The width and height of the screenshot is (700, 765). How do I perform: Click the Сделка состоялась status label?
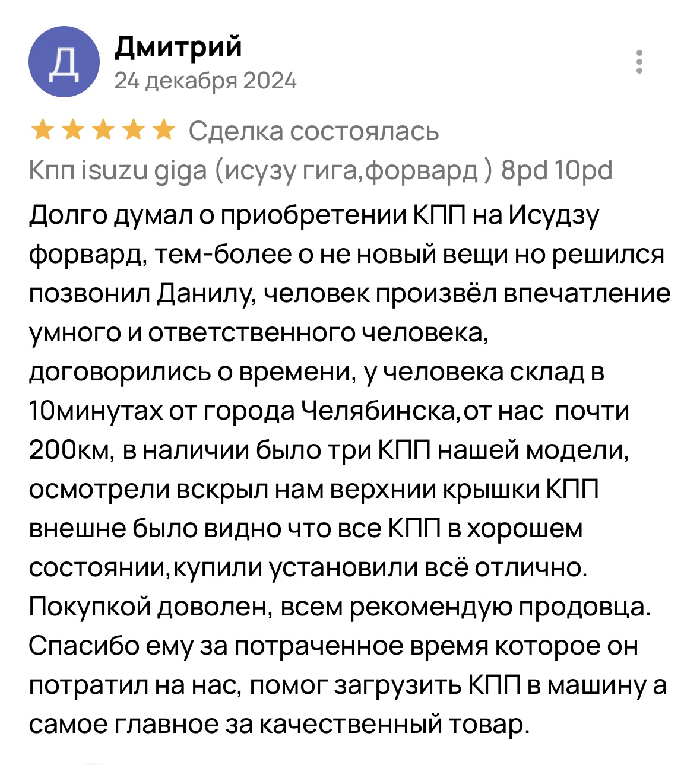pyautogui.click(x=314, y=131)
